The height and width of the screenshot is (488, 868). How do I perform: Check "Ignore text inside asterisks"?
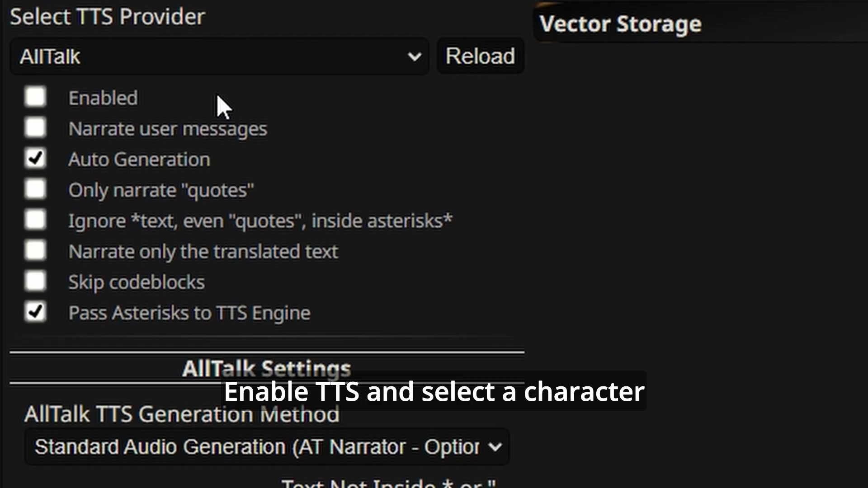click(35, 220)
